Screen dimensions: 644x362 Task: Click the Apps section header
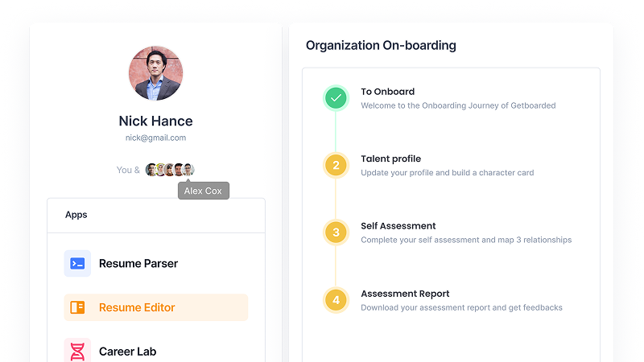pos(76,215)
